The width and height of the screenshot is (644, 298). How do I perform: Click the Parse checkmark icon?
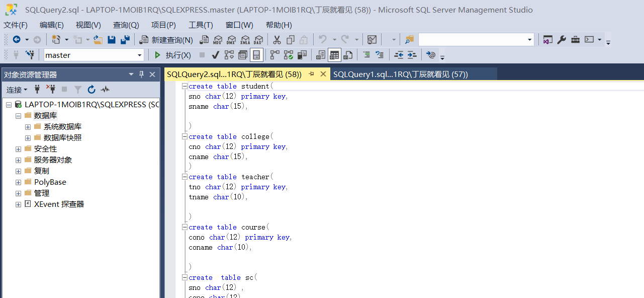tap(215, 55)
